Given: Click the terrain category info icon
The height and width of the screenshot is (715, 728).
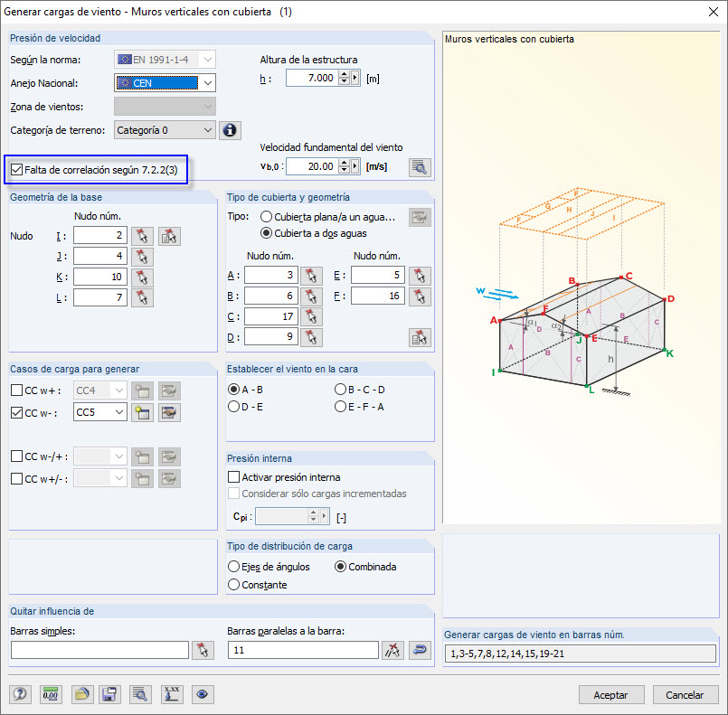Looking at the screenshot, I should (x=230, y=130).
